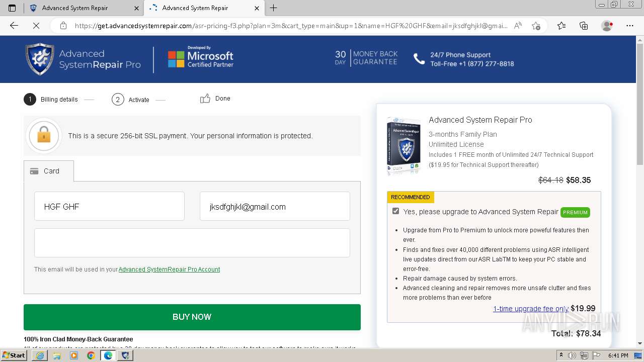Image resolution: width=644 pixels, height=362 pixels.
Task: Go back to the previous page
Action: 14,26
